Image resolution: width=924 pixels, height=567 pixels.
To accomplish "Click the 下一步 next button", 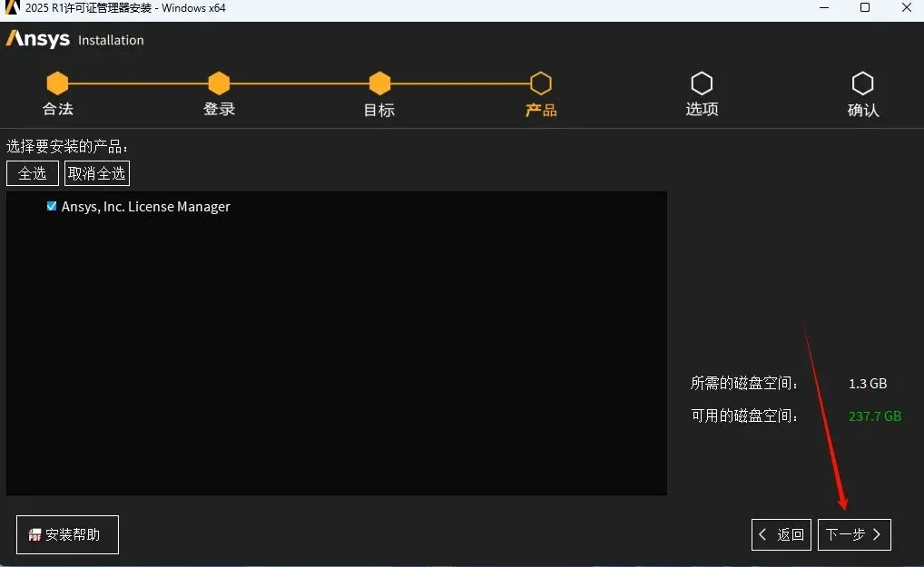I will [854, 534].
